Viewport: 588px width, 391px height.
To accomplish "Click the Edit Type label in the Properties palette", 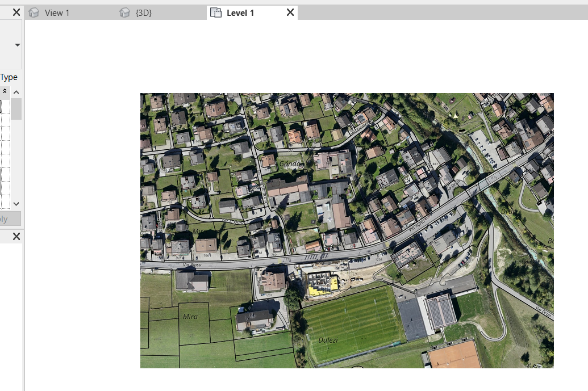I will click(9, 77).
